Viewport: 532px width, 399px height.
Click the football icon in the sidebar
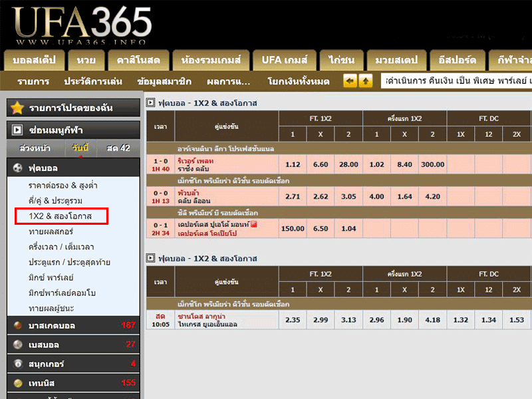18,168
